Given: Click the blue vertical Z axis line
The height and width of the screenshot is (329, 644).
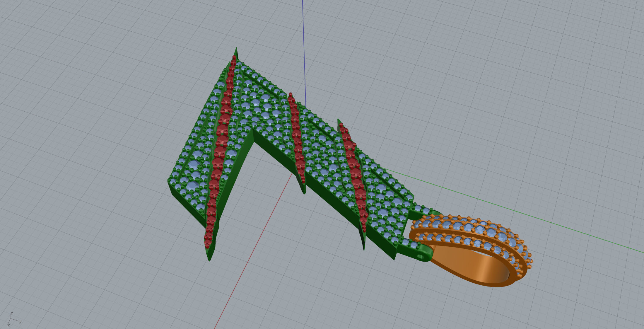Looking at the screenshot, I should pos(304,53).
